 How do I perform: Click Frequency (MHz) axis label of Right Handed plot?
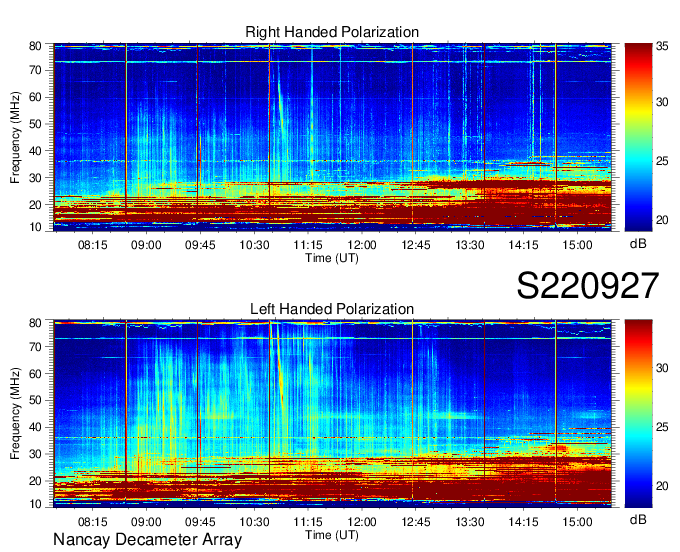[15, 137]
